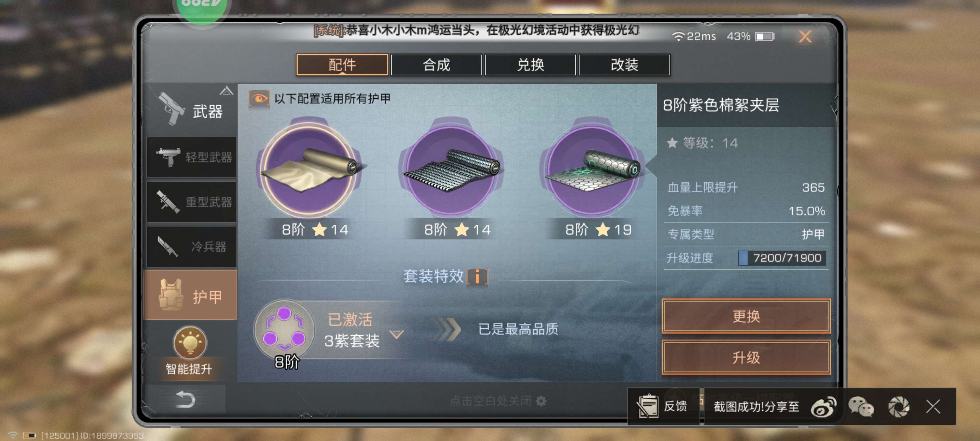Click the 升级 upgrade button
980x441 pixels.
(746, 357)
